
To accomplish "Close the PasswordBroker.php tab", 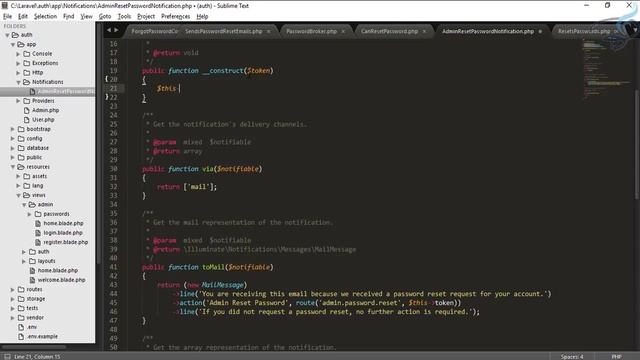I will coord(343,31).
